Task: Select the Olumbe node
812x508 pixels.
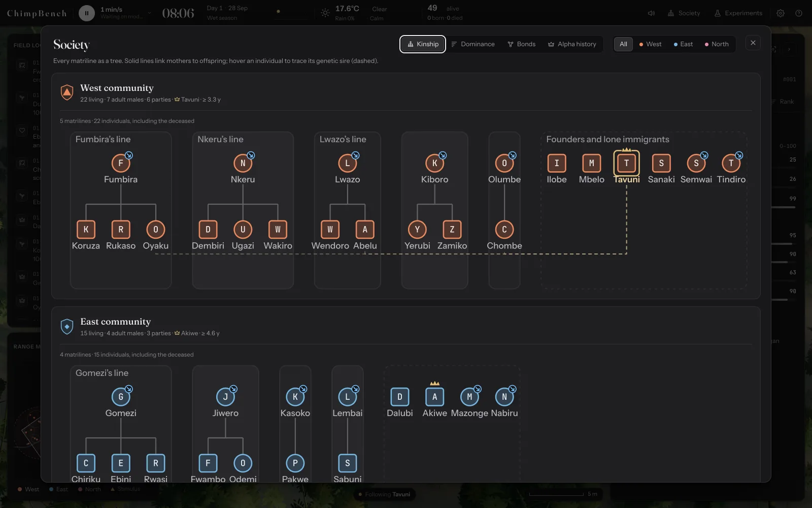Action: click(504, 163)
